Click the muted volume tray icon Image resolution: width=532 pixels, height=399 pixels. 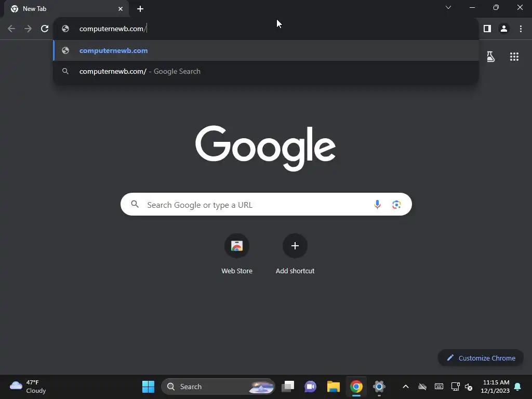[469, 387]
